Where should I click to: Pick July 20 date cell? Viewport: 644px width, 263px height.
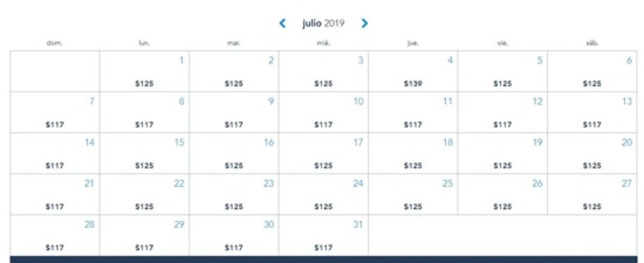point(592,153)
